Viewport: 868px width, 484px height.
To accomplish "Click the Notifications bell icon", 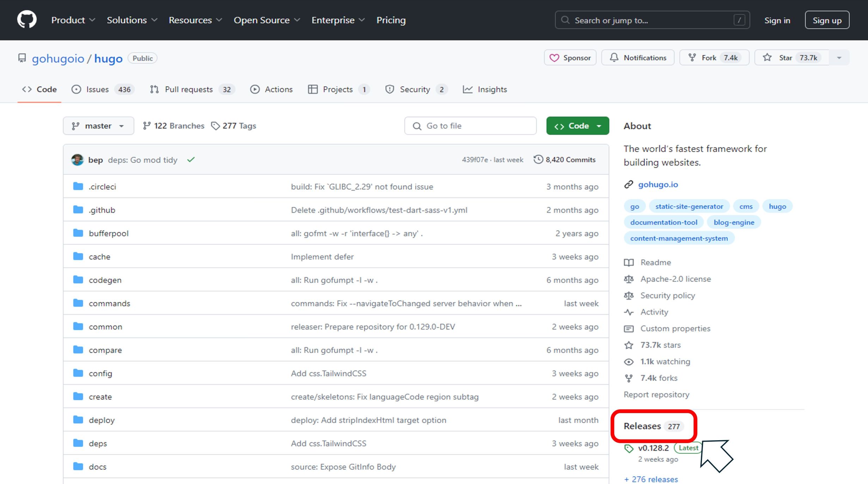I will (614, 58).
